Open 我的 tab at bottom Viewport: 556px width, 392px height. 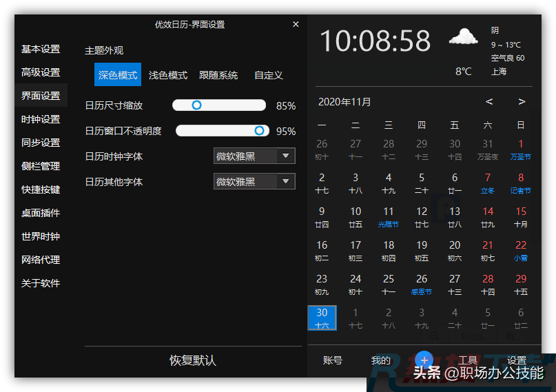coord(381,360)
